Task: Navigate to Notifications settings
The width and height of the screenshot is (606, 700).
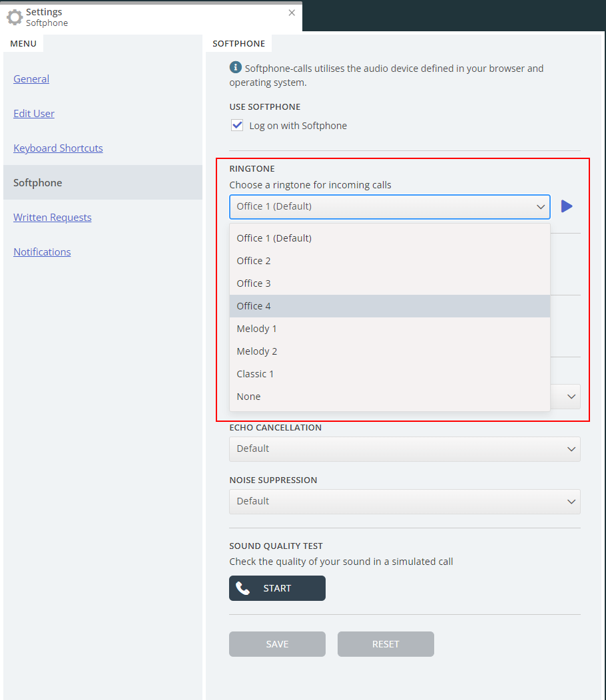Action: pos(42,252)
